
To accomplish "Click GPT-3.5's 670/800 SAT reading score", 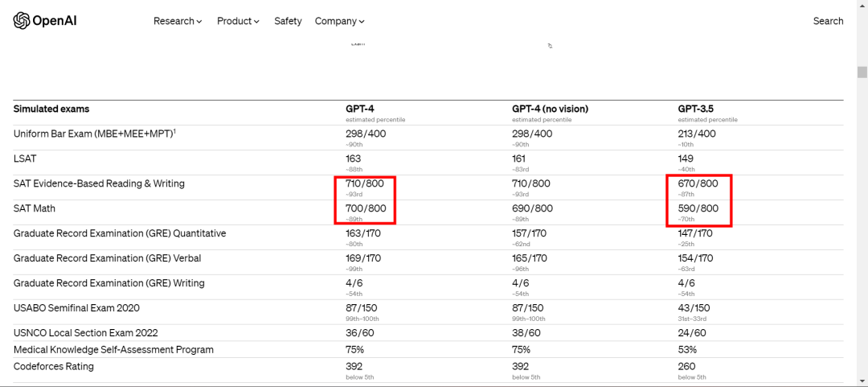I will point(698,183).
